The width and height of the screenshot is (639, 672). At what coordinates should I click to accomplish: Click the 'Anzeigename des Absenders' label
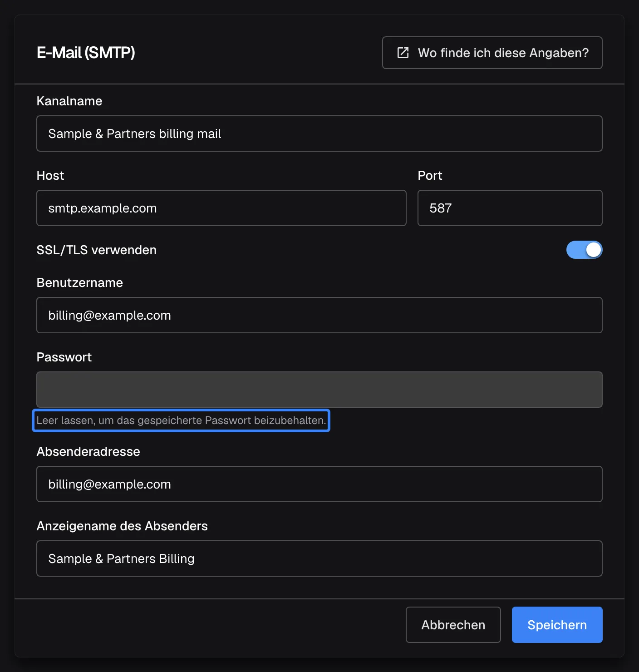(x=122, y=526)
